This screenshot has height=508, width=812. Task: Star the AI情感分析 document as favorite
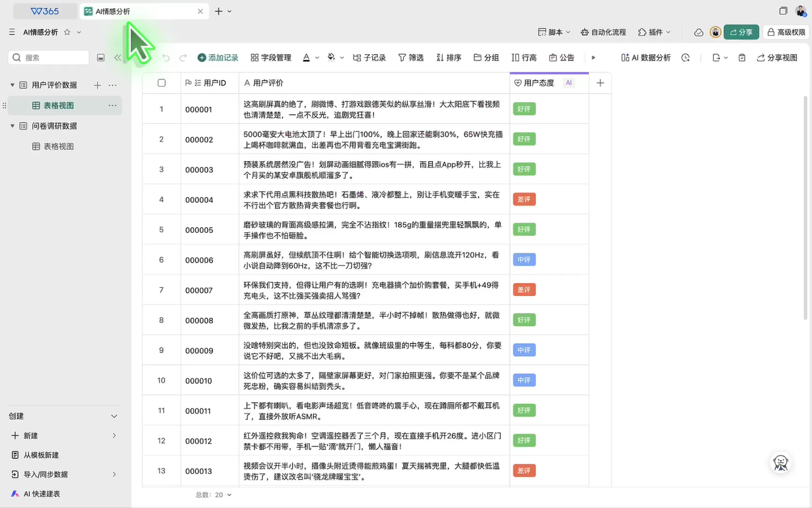pos(67,32)
